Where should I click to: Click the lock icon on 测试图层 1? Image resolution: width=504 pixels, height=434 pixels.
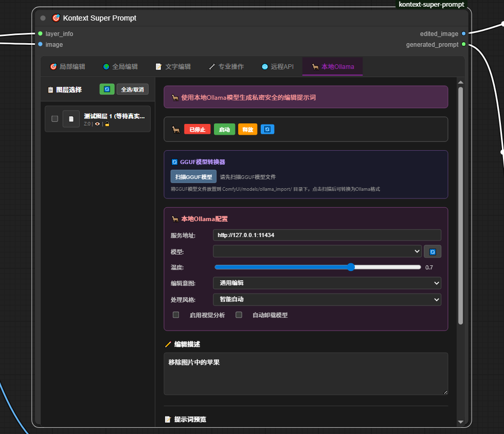[107, 124]
